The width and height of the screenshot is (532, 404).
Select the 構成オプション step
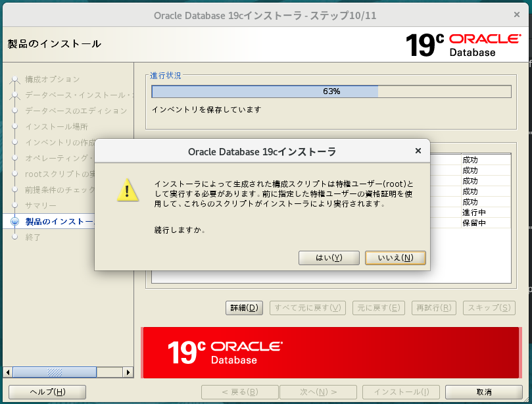point(52,80)
